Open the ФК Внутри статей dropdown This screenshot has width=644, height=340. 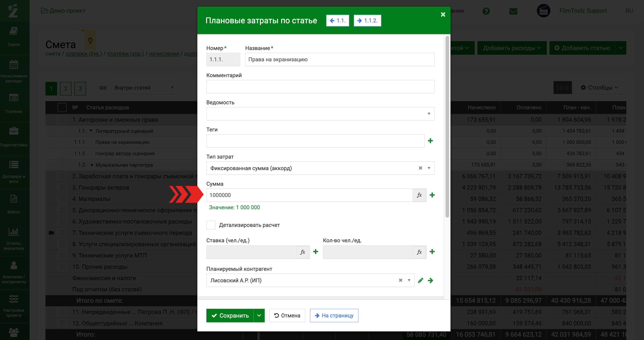click(x=144, y=88)
